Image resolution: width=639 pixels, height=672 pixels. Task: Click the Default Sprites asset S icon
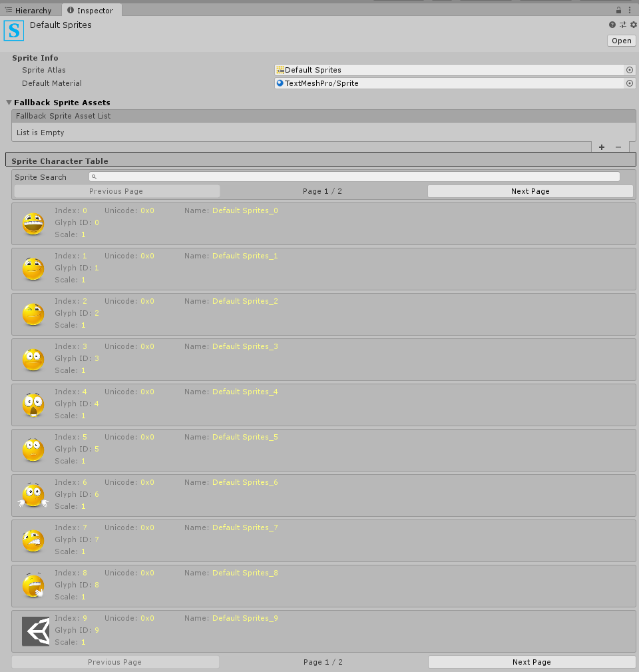click(14, 31)
